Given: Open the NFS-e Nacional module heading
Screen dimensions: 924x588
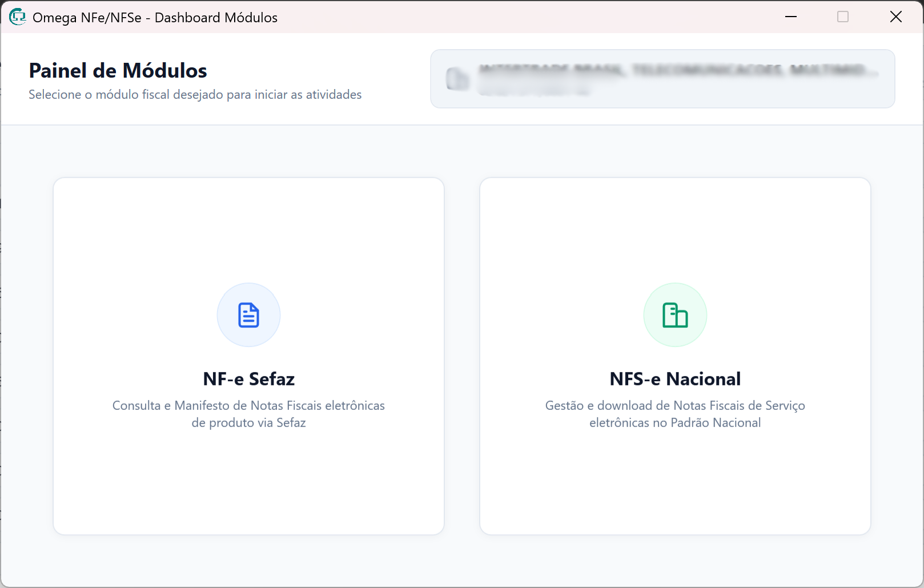Looking at the screenshot, I should click(675, 379).
